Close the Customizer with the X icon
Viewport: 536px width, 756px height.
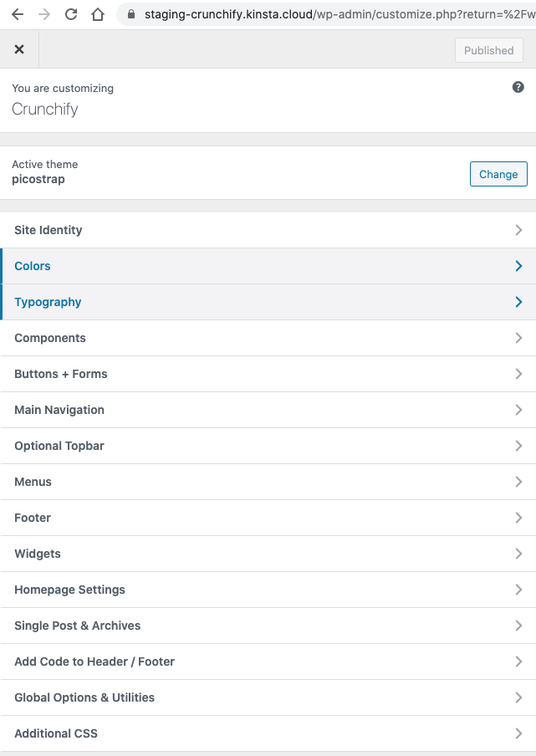(19, 49)
